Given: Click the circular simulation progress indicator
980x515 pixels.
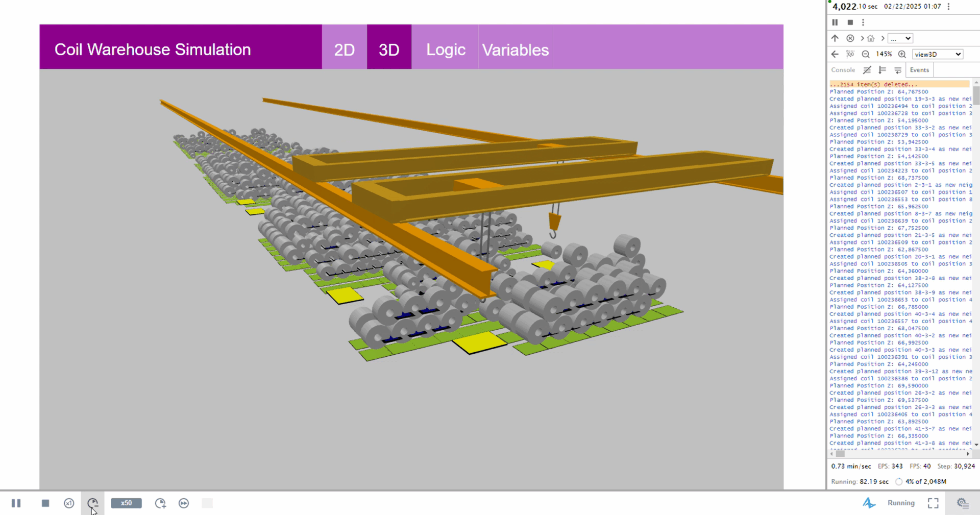Looking at the screenshot, I should click(898, 481).
